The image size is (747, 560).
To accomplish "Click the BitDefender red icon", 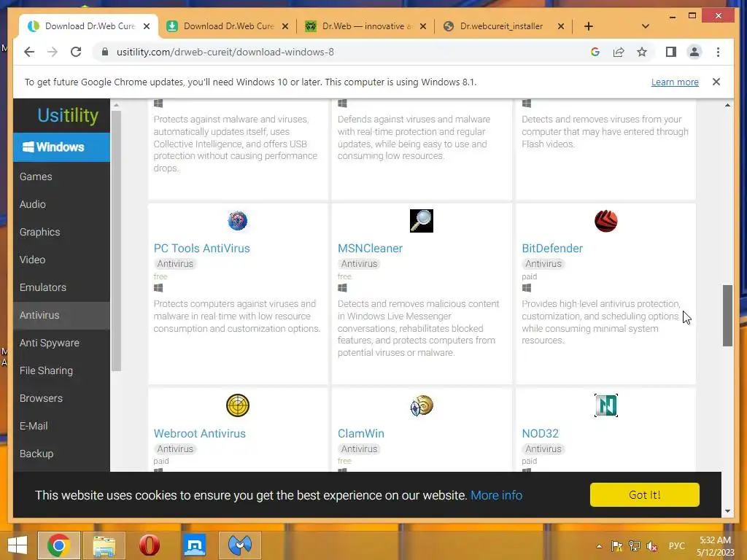I will coord(605,221).
